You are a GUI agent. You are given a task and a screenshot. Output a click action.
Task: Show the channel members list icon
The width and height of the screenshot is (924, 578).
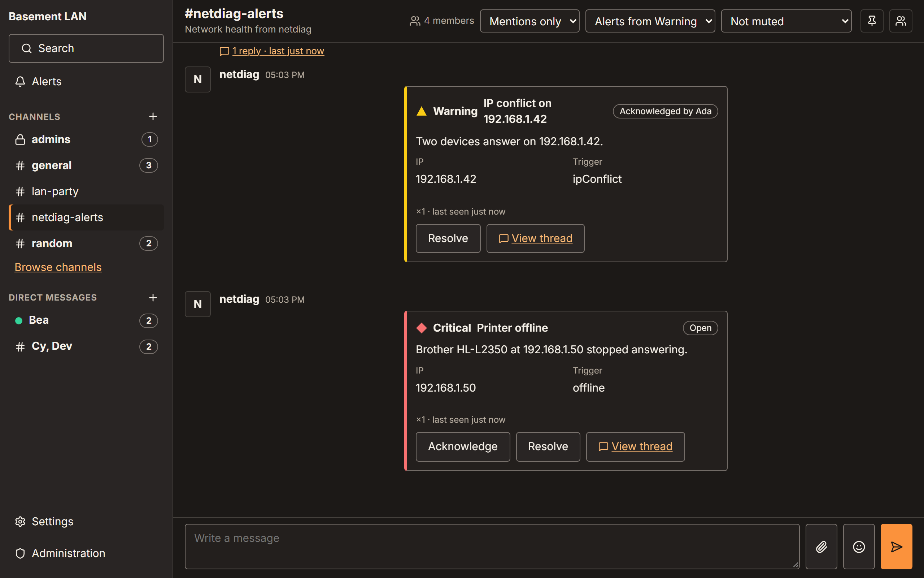(x=901, y=21)
